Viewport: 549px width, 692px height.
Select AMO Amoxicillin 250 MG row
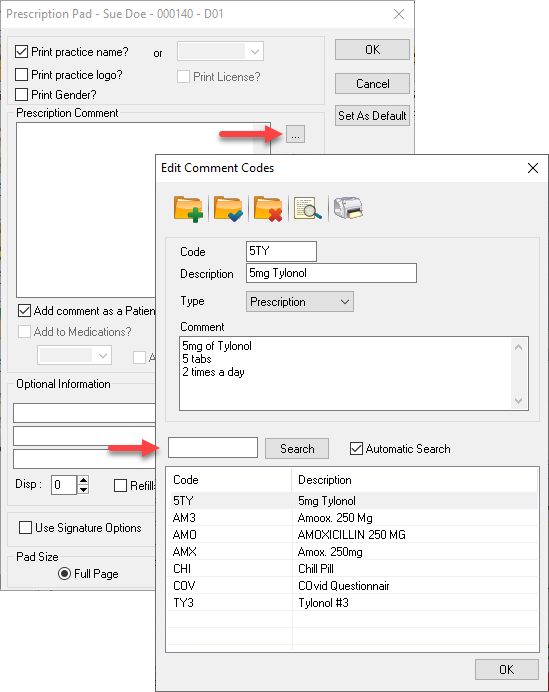[x=353, y=535]
